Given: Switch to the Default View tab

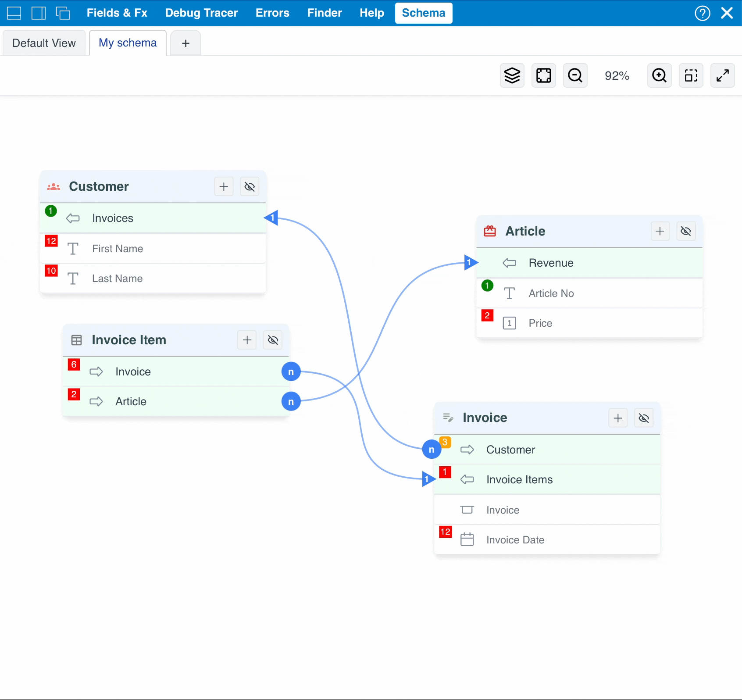Looking at the screenshot, I should (44, 43).
